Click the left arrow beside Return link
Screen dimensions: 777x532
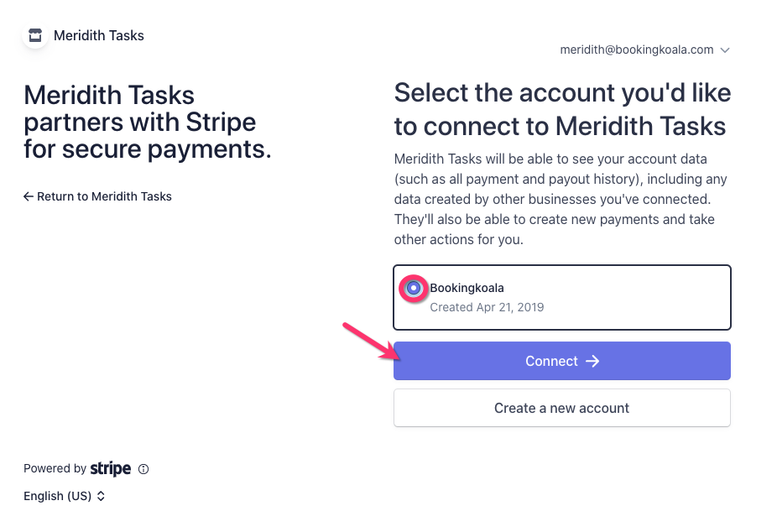pyautogui.click(x=29, y=196)
